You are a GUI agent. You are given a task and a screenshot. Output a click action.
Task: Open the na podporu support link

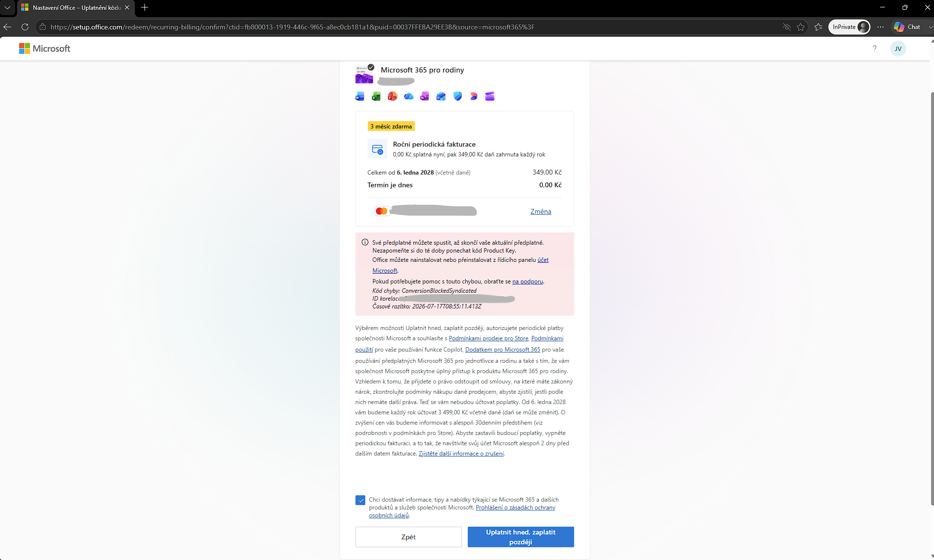528,281
